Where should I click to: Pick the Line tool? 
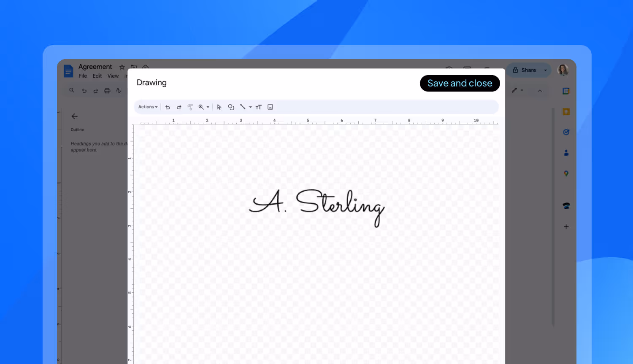tap(243, 107)
